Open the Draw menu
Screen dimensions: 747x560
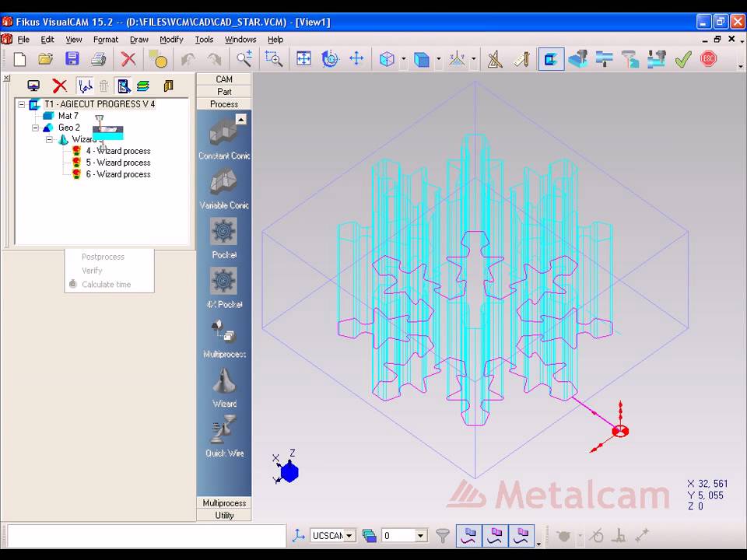pos(139,40)
